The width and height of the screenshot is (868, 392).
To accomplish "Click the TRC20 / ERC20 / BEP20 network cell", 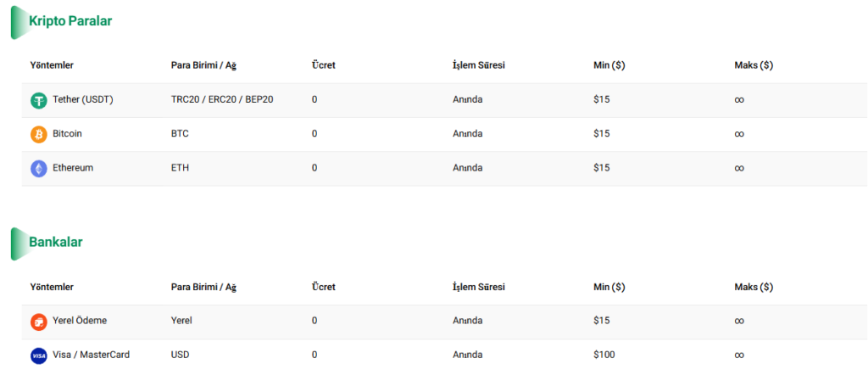I will [222, 100].
